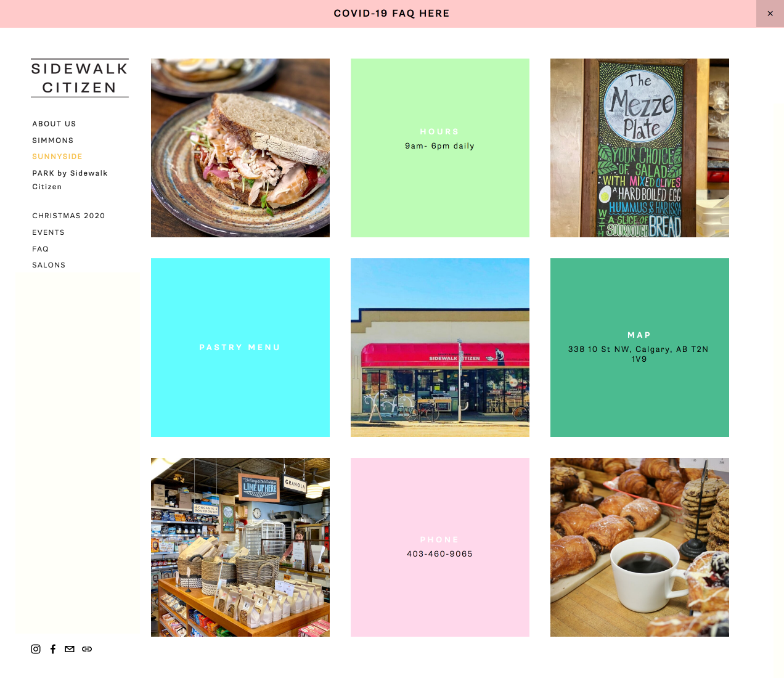Viewport: 784px width, 678px height.
Task: Click the pink Phone number tile
Action: point(440,547)
